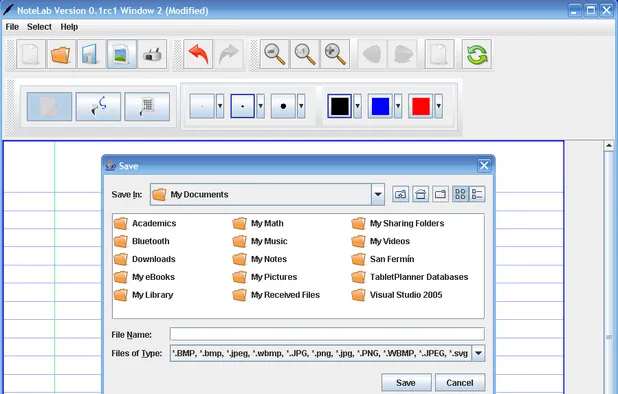Select the page selector tool
The width and height of the screenshot is (618, 394).
(x=147, y=106)
